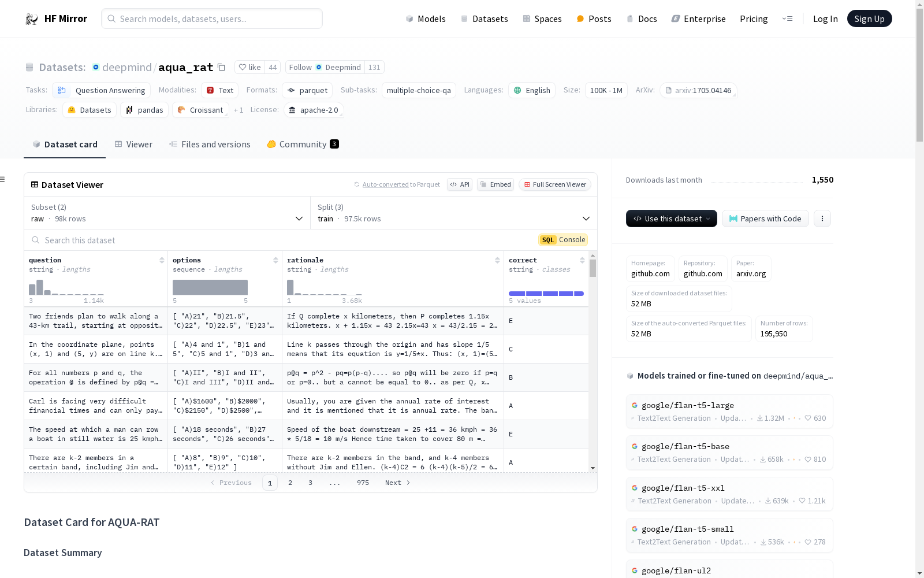Click the arxiv paper document icon
This screenshot has height=578, width=924.
[669, 90]
